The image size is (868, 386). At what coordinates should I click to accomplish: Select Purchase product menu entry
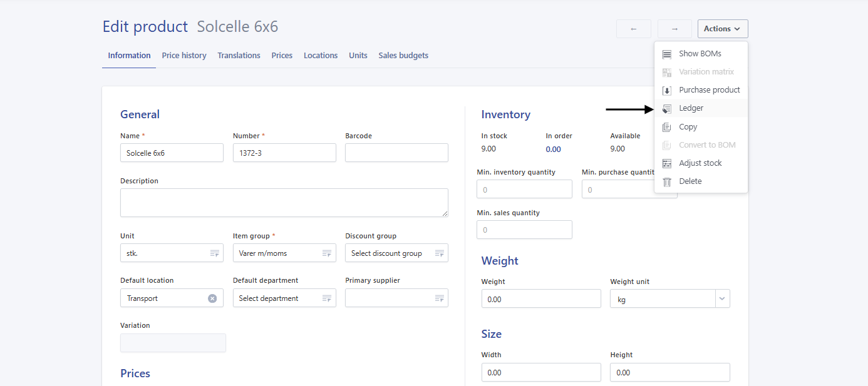(701, 90)
